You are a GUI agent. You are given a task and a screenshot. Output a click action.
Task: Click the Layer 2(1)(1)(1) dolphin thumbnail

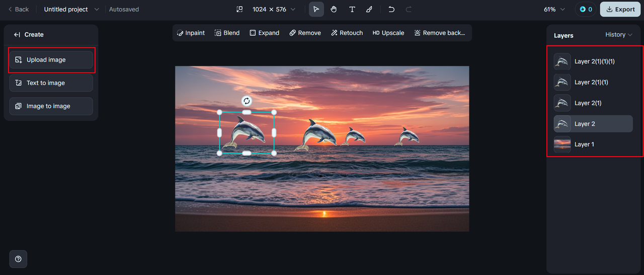(562, 61)
